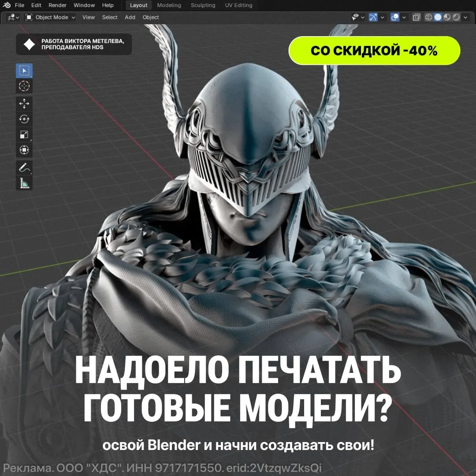The image size is (476, 476).
Task: Toggle the Show Gizmo button
Action: tap(373, 17)
